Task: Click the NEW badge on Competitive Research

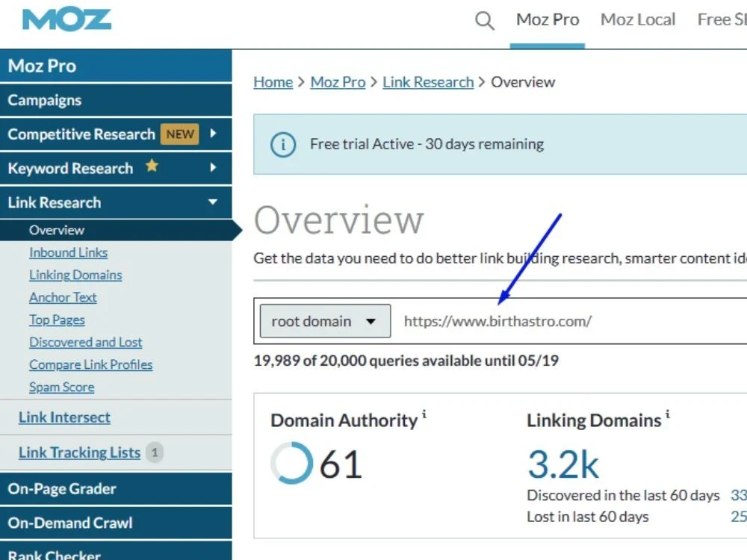Action: click(179, 134)
